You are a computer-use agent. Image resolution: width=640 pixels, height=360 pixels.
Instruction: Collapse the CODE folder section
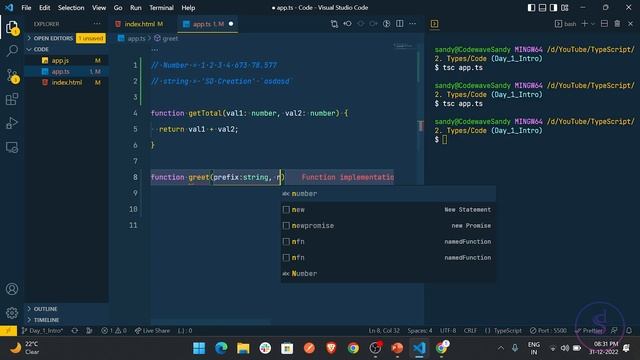pos(65,49)
